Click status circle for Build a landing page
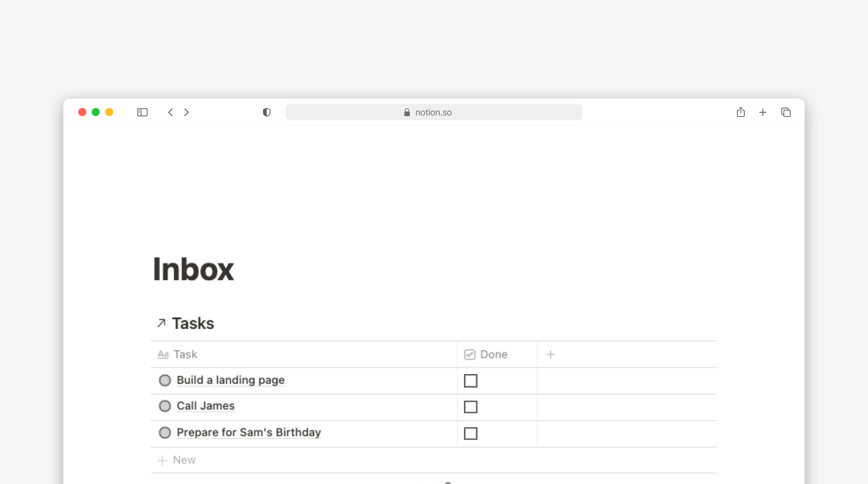 pos(165,380)
